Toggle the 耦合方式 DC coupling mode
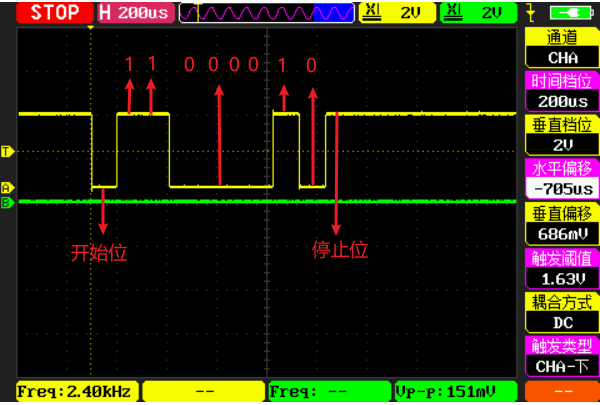 pyautogui.click(x=561, y=312)
